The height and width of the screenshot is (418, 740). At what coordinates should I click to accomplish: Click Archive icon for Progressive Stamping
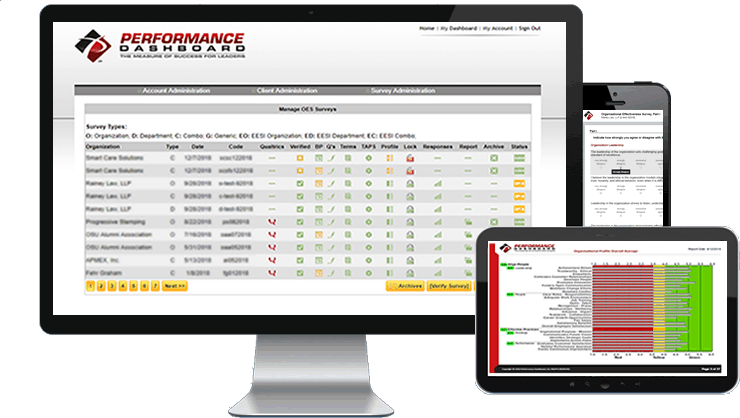[494, 222]
